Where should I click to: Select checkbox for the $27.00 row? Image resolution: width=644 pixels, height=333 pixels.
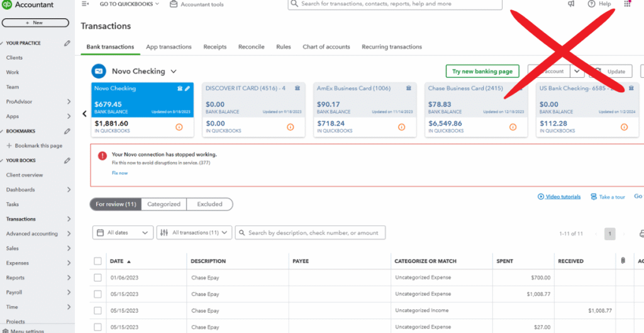(x=97, y=327)
